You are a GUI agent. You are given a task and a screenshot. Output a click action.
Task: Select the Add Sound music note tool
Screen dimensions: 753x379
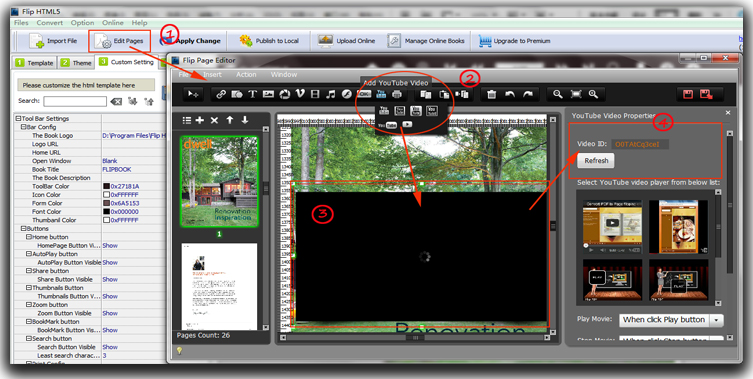tap(330, 95)
